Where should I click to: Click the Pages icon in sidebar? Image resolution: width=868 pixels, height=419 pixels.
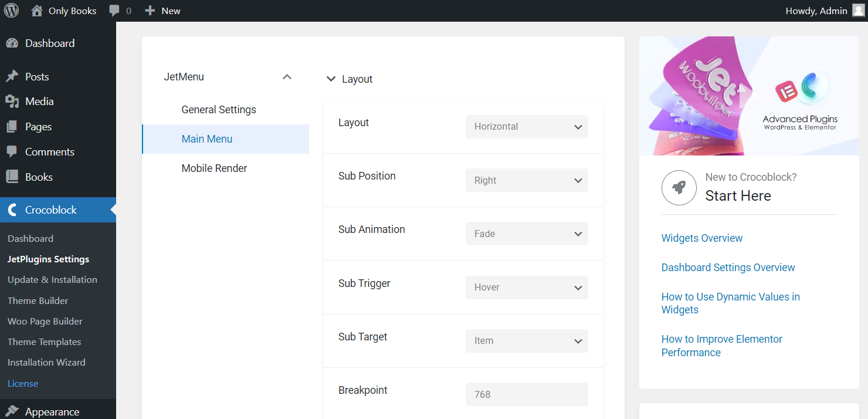pos(12,127)
